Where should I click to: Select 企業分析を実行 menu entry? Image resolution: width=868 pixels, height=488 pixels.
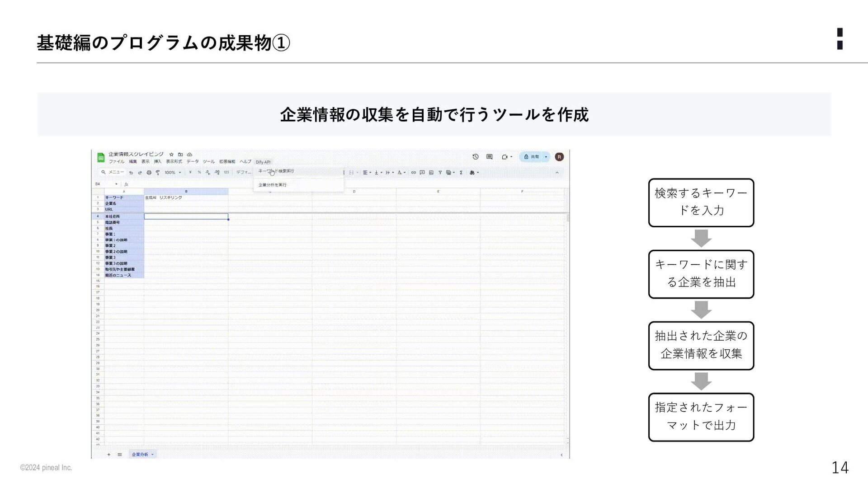pyautogui.click(x=273, y=185)
